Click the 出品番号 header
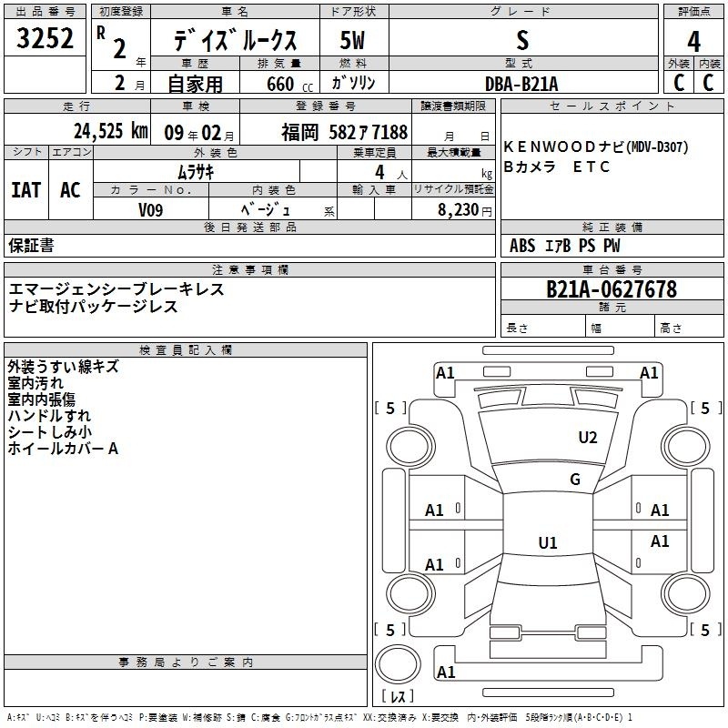The image size is (728, 728). (45, 12)
